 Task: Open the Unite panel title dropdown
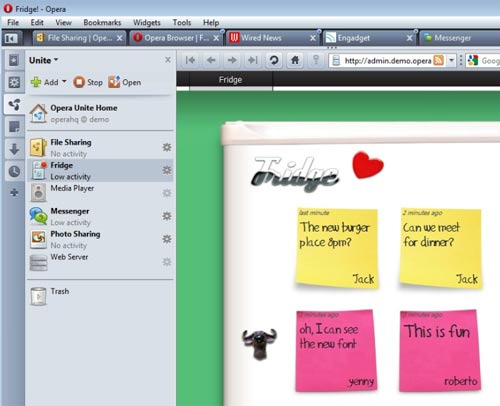43,60
